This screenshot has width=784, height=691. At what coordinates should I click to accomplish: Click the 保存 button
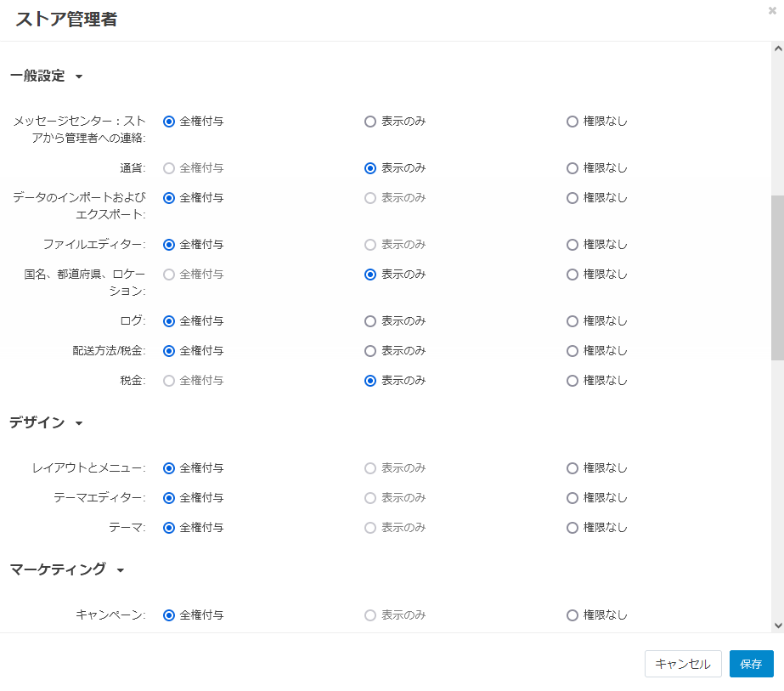pyautogui.click(x=751, y=664)
